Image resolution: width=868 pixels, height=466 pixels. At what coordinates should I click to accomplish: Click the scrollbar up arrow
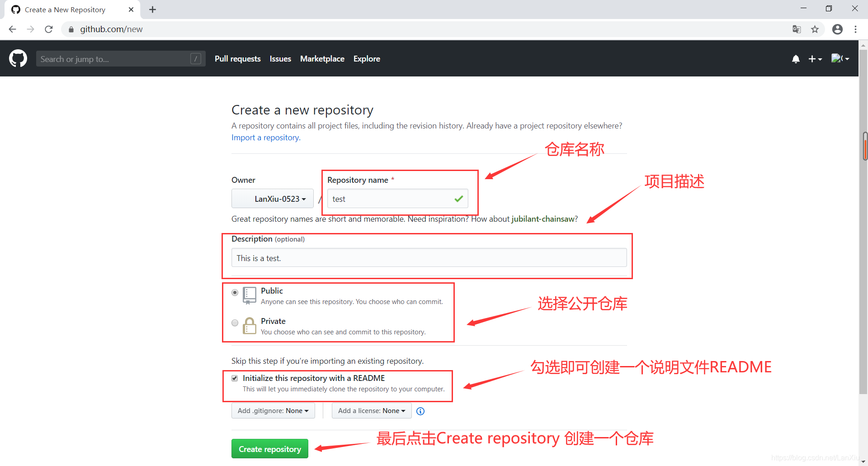[x=863, y=45]
